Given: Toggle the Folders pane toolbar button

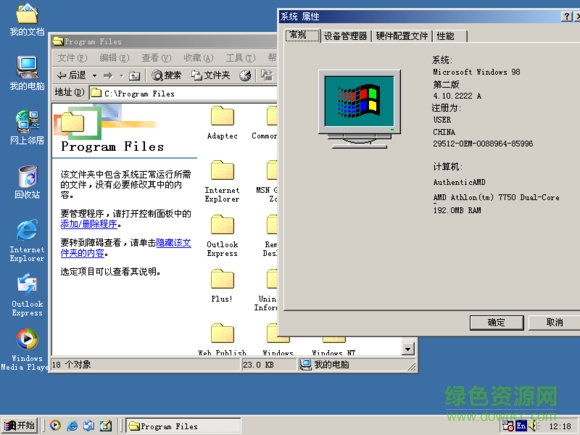Looking at the screenshot, I should (210, 75).
